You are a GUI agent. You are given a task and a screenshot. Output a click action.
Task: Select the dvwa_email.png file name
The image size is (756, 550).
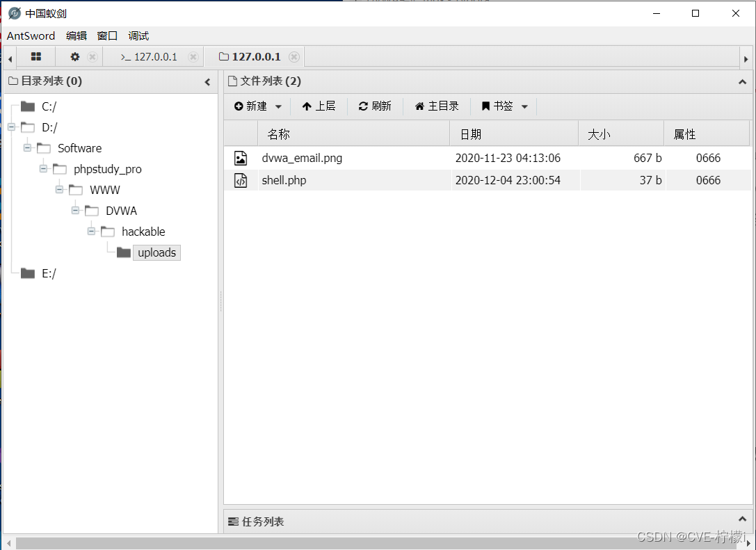tap(302, 158)
